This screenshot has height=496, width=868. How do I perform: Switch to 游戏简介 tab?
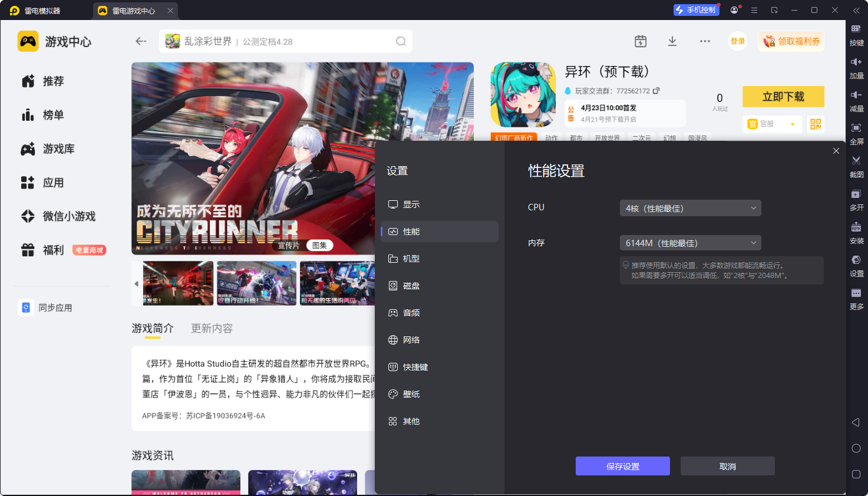(153, 328)
